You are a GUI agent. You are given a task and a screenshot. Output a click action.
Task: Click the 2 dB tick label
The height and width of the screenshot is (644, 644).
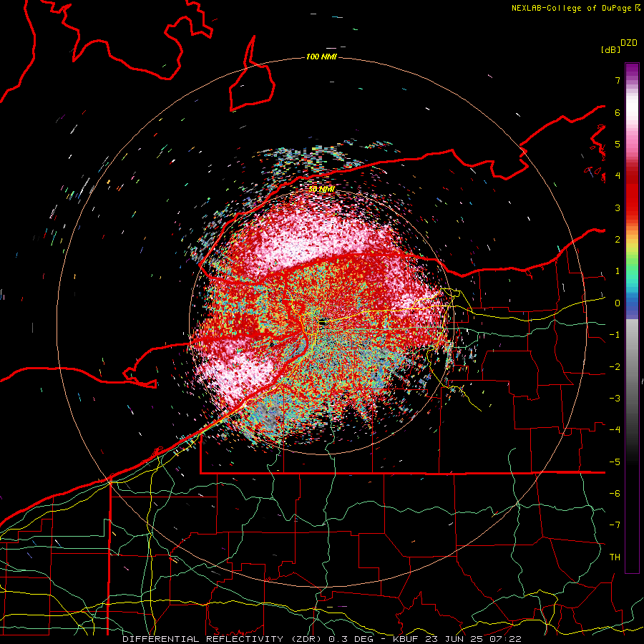618,240
